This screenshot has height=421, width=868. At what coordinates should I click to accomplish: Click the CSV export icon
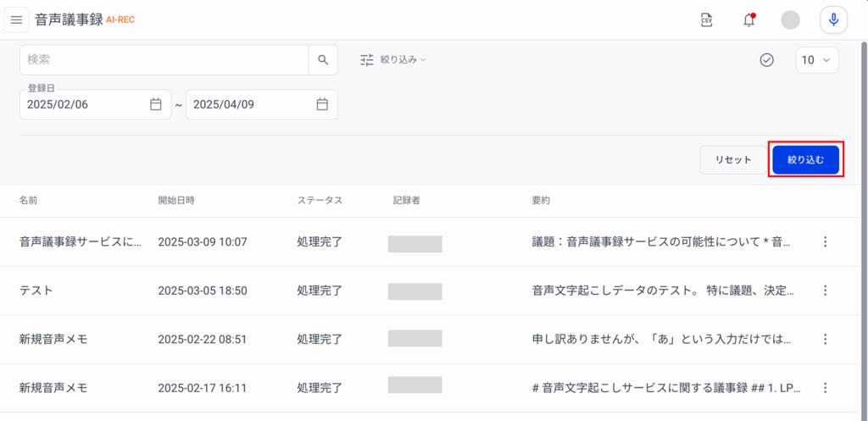click(x=706, y=20)
